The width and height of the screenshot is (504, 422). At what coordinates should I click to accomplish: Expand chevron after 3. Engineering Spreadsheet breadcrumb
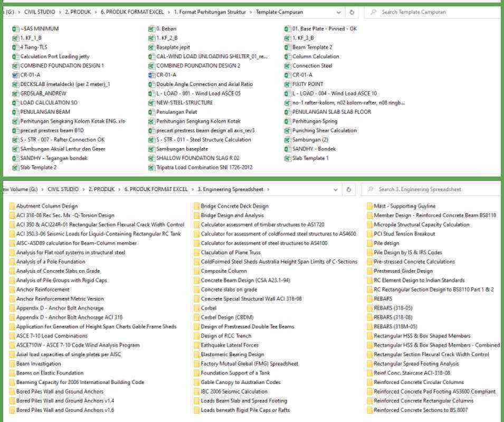pos(269,189)
